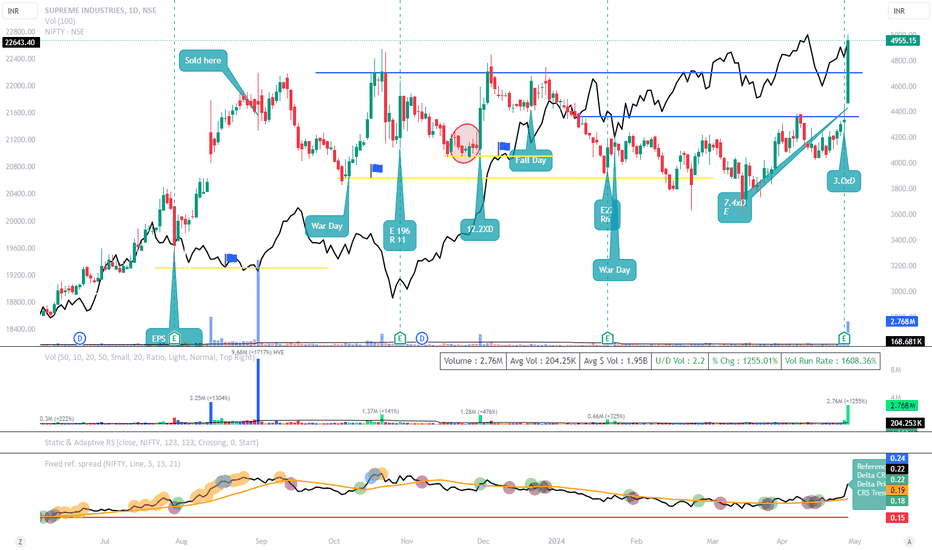Select the red ellipse drawing in November
932x550 pixels.
pyautogui.click(x=465, y=143)
